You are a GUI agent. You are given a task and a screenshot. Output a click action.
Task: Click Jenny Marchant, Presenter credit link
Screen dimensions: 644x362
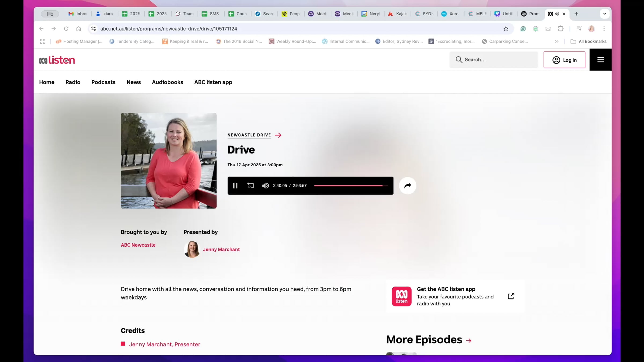(x=164, y=344)
